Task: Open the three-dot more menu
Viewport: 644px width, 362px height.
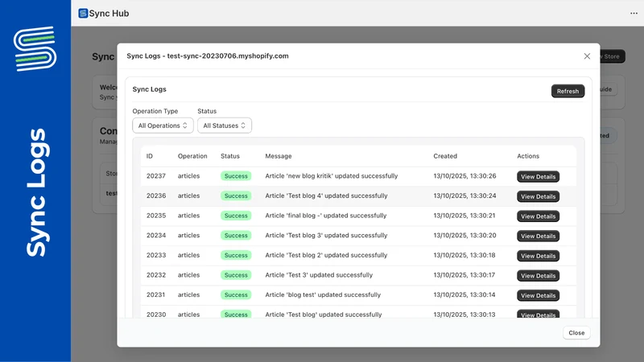Action: coord(634,14)
